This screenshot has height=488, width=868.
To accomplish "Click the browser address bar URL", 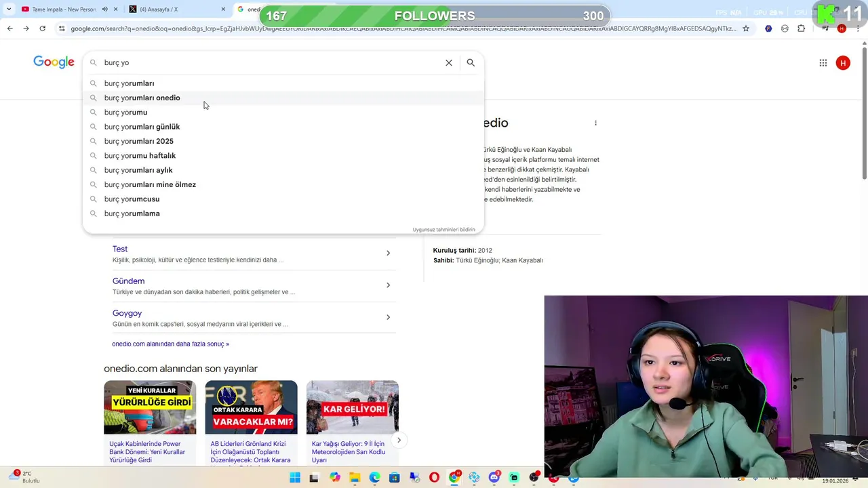I will coord(403,28).
